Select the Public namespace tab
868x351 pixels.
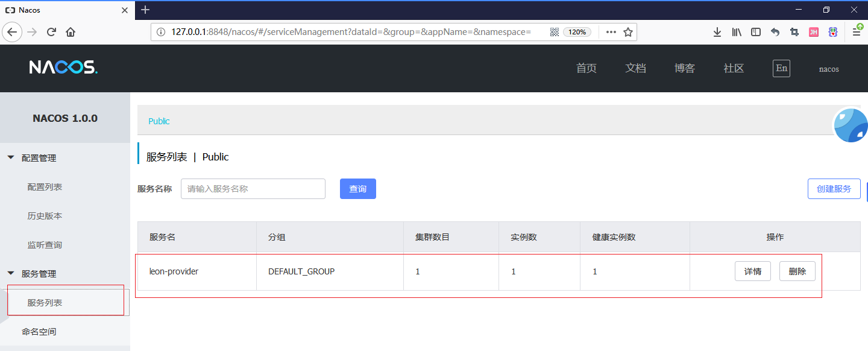(159, 121)
